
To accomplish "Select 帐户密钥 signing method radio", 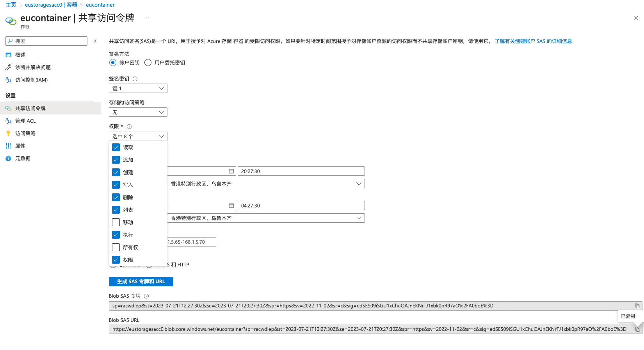I will point(113,62).
